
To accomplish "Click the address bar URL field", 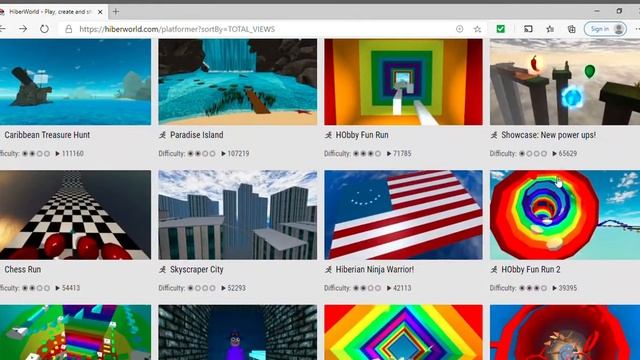I will tap(261, 29).
